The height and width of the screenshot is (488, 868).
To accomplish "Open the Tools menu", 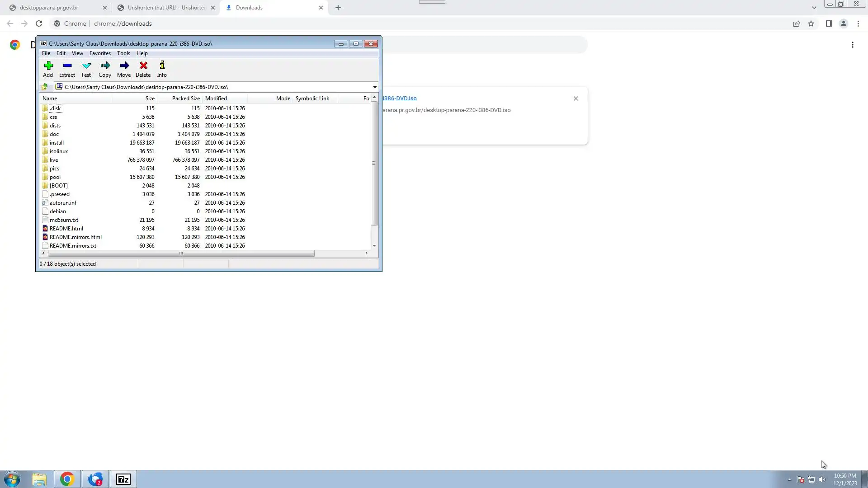I will coord(123,53).
